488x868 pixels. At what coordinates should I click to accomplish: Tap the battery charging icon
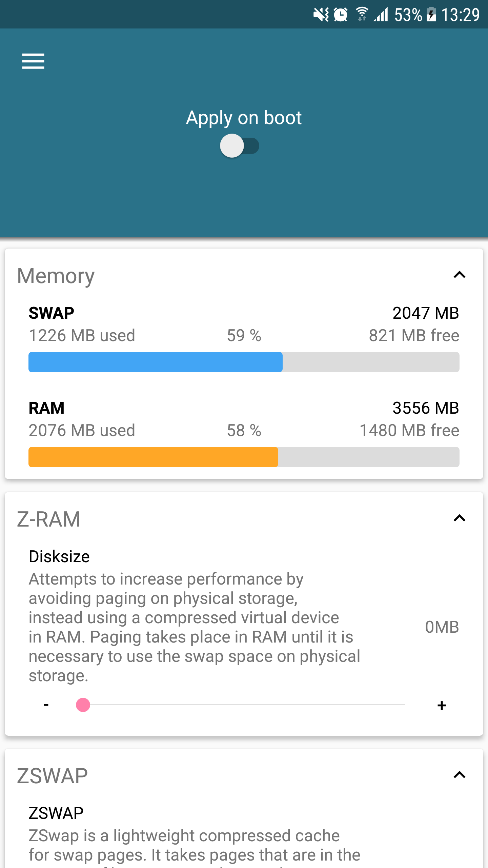431,15
